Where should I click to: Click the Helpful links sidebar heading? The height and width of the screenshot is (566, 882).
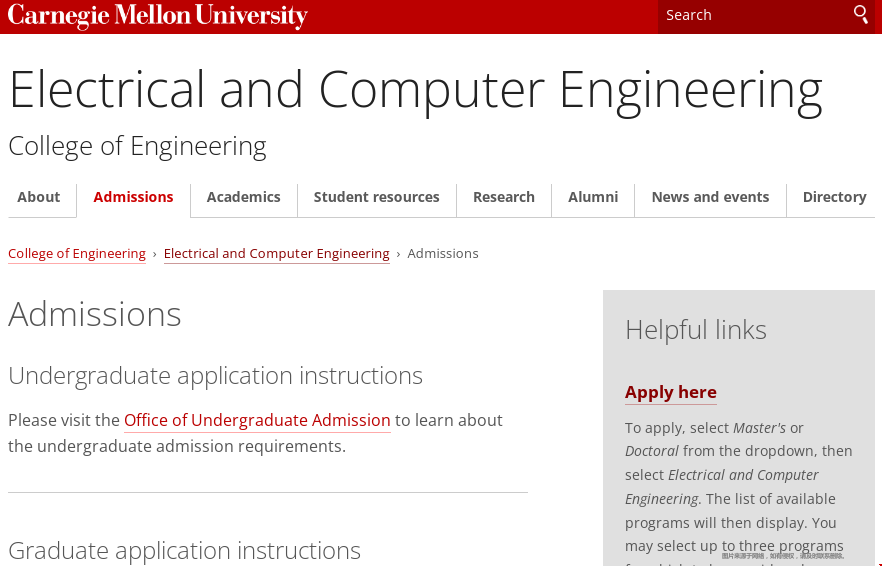(x=695, y=330)
